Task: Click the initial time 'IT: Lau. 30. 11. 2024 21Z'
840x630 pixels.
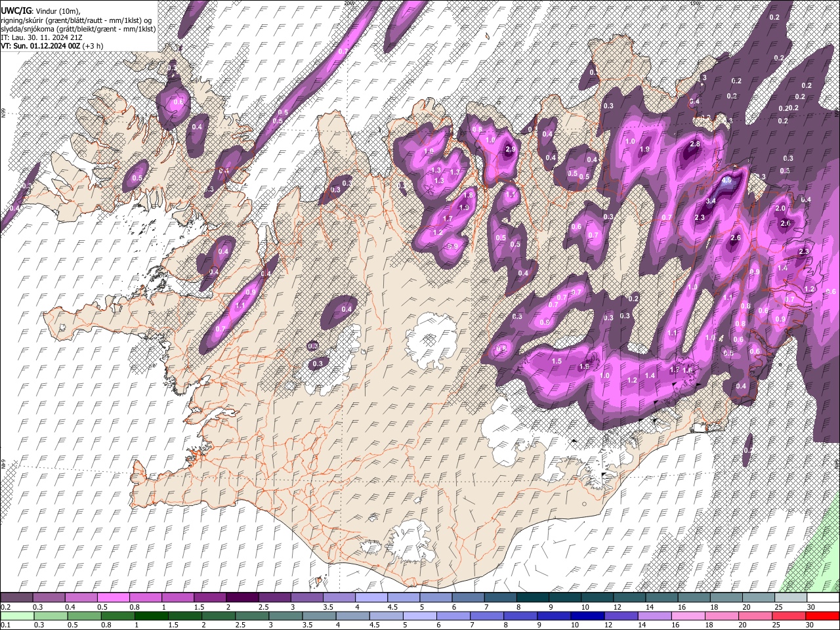Action: tap(41, 37)
